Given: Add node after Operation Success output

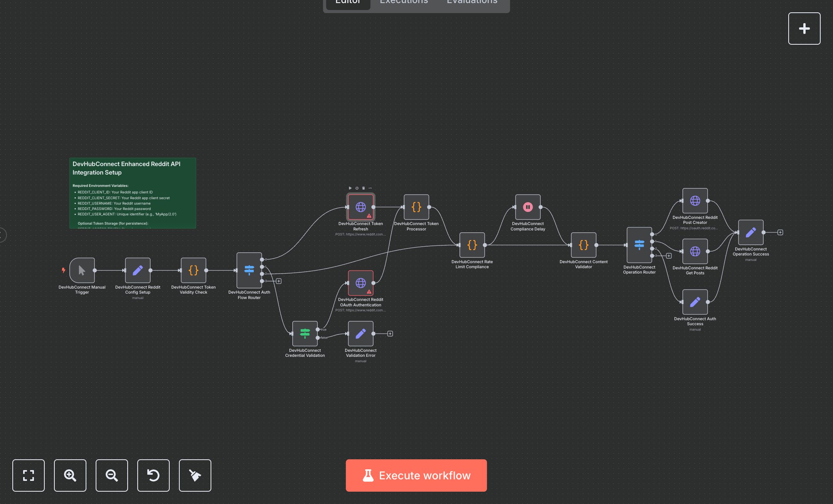Looking at the screenshot, I should tap(780, 232).
